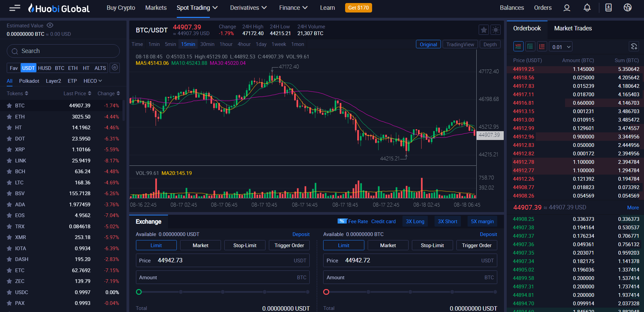
Task: Favorite the LINK token with star
Action: coord(9,161)
